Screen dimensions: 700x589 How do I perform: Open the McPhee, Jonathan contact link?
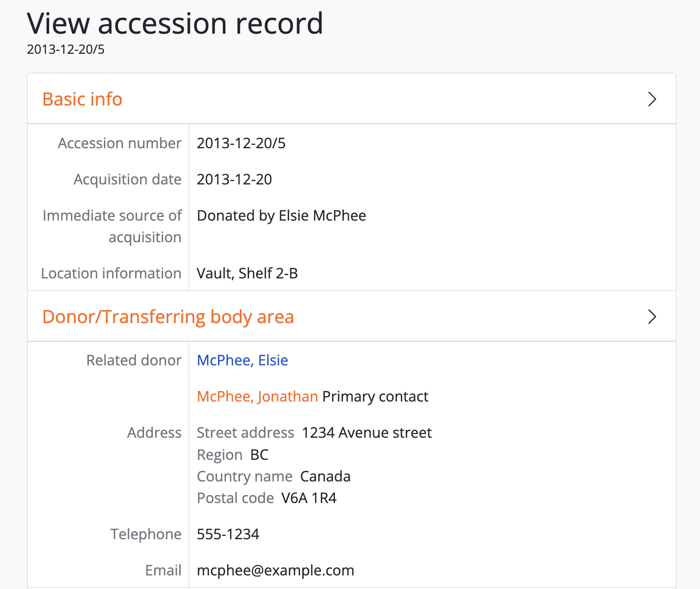[x=257, y=397]
